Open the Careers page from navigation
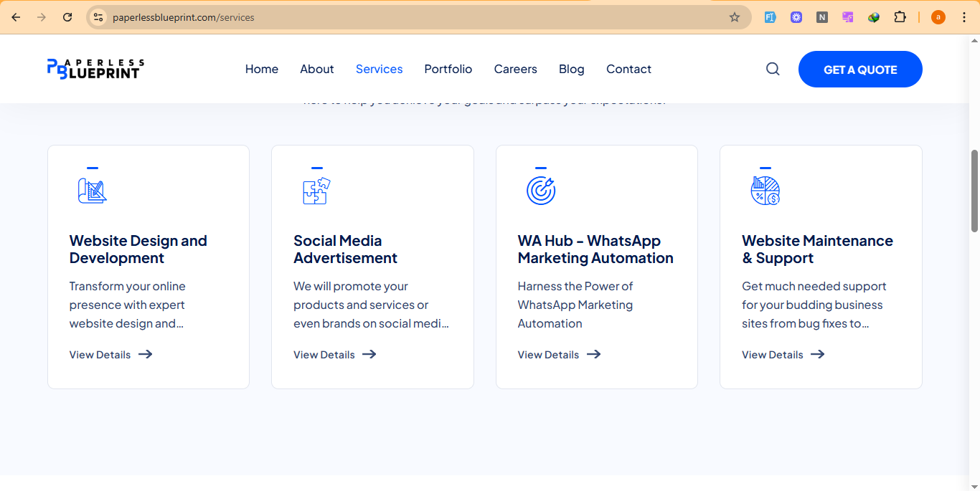This screenshot has width=980, height=491. click(515, 69)
